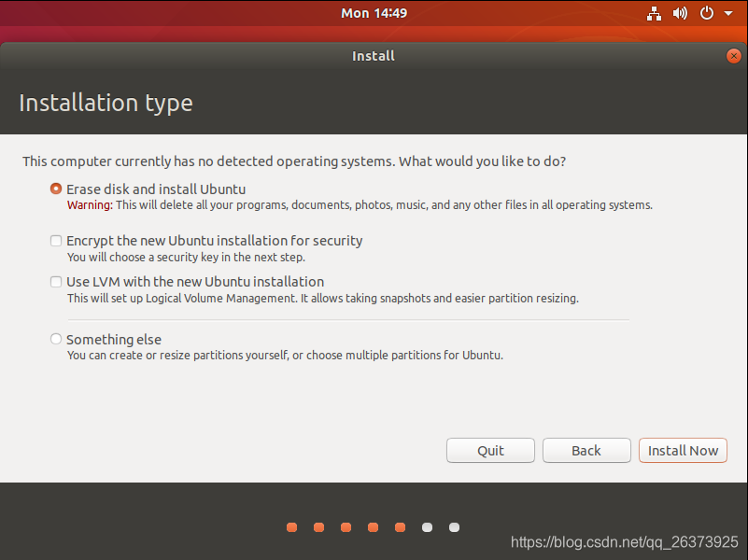Click 'Use LVM with the new Ubuntu installation' label
This screenshot has width=748, height=560.
point(195,282)
